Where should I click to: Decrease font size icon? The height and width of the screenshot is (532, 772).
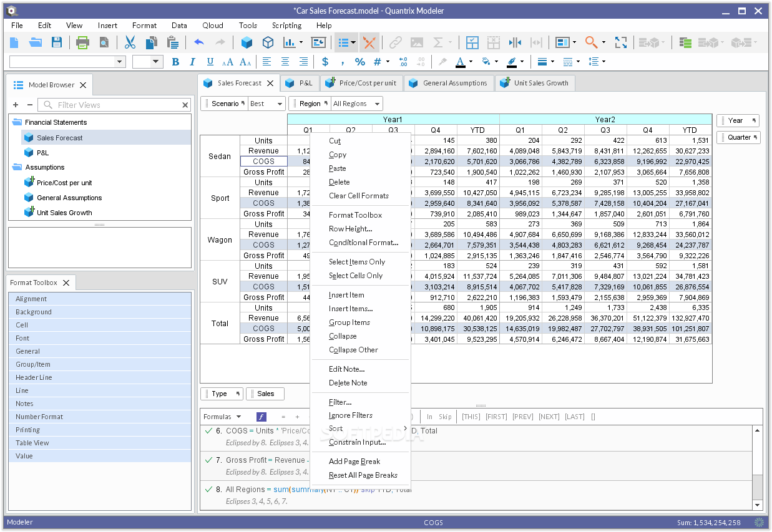(245, 62)
